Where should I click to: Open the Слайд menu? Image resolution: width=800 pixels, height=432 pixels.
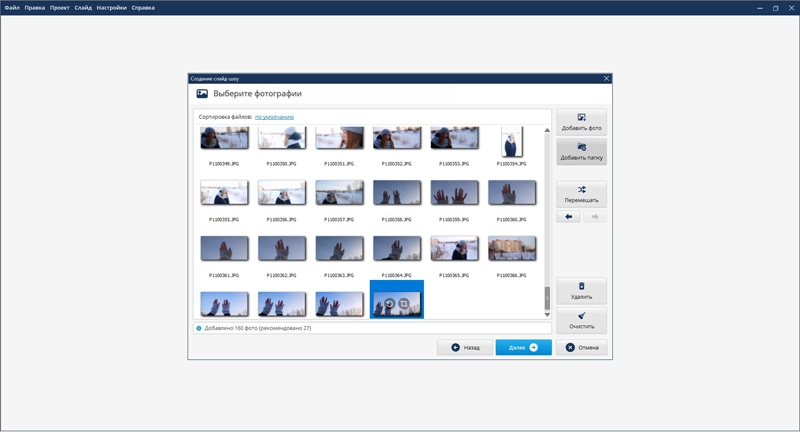point(83,8)
